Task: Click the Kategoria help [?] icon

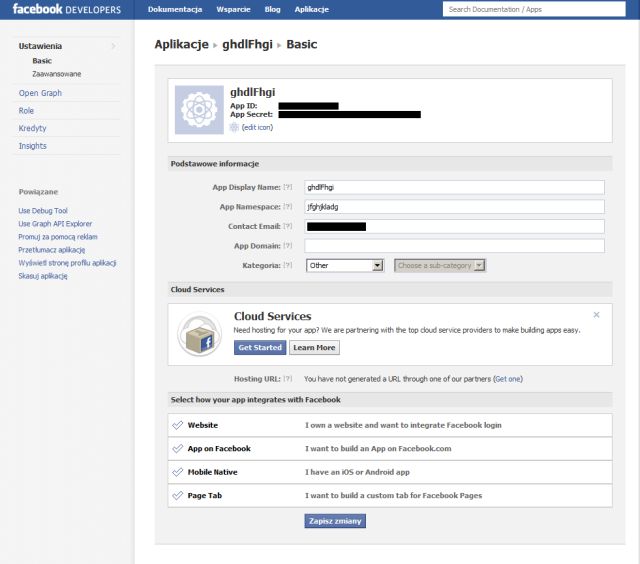Action: click(288, 265)
